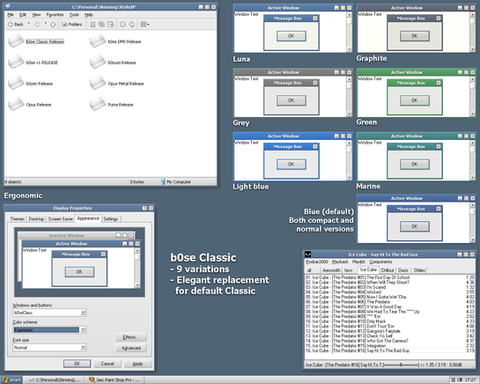
Task: Click the Cut icon in Explorer toolbar
Action: pyautogui.click(x=93, y=24)
